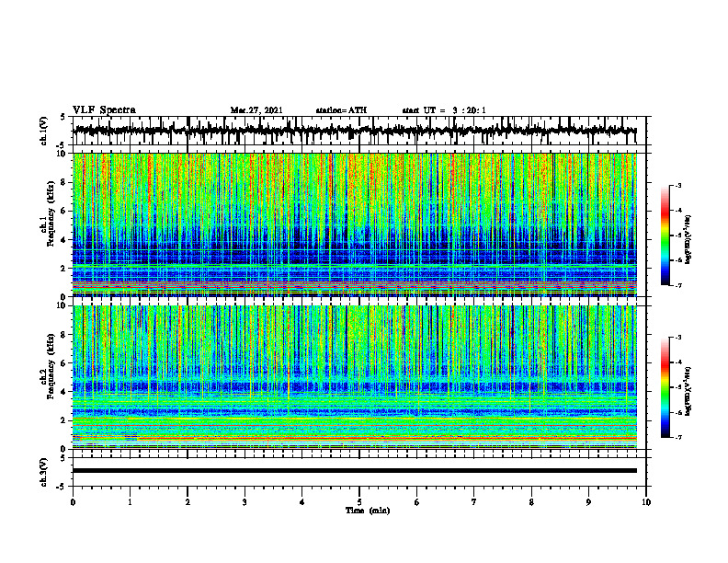Image resolution: width=728 pixels, height=563 pixels.
Task: Click the ch.2 spectrogram panel
Action: [x=355, y=377]
